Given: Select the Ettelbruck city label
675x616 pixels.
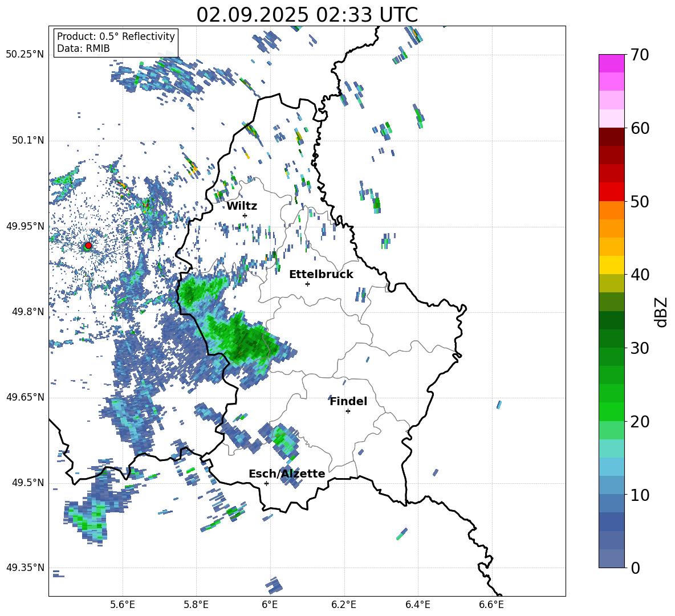Looking at the screenshot, I should [x=321, y=275].
